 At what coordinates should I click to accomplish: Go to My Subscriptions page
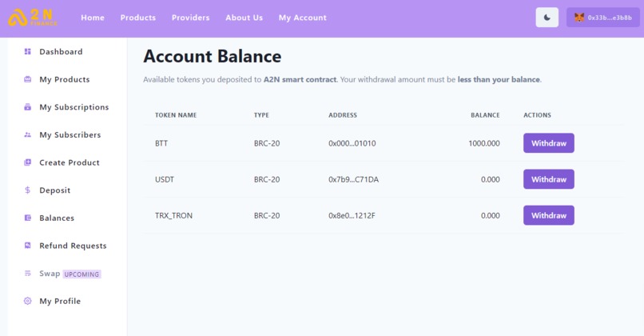pyautogui.click(x=74, y=107)
